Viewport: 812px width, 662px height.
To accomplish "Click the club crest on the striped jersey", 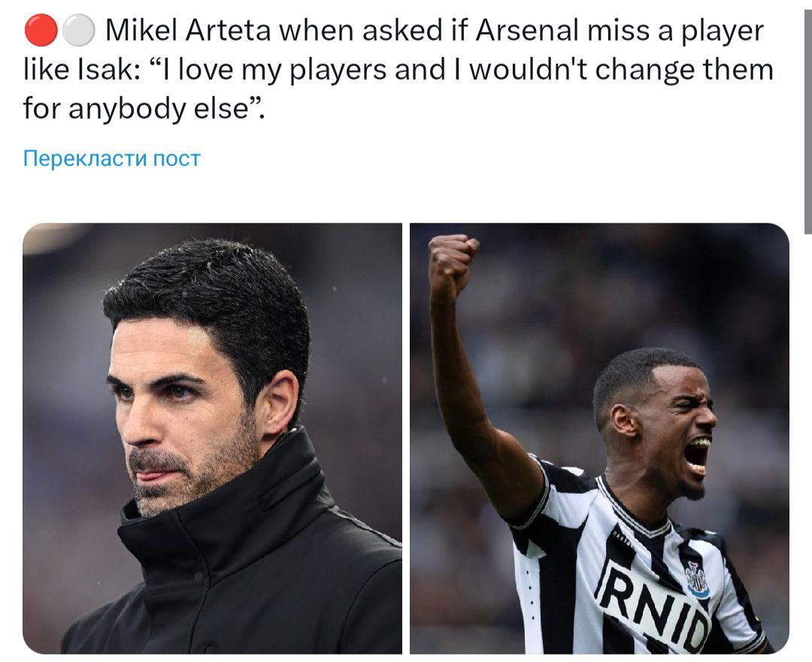I will click(x=697, y=579).
